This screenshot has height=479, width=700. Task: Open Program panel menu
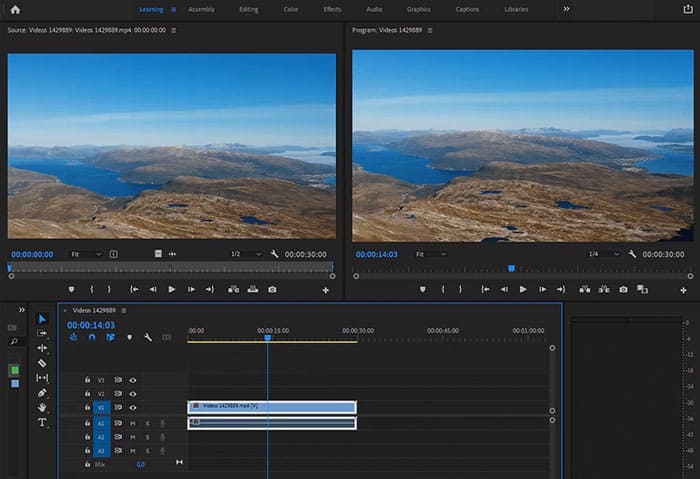[x=429, y=30]
